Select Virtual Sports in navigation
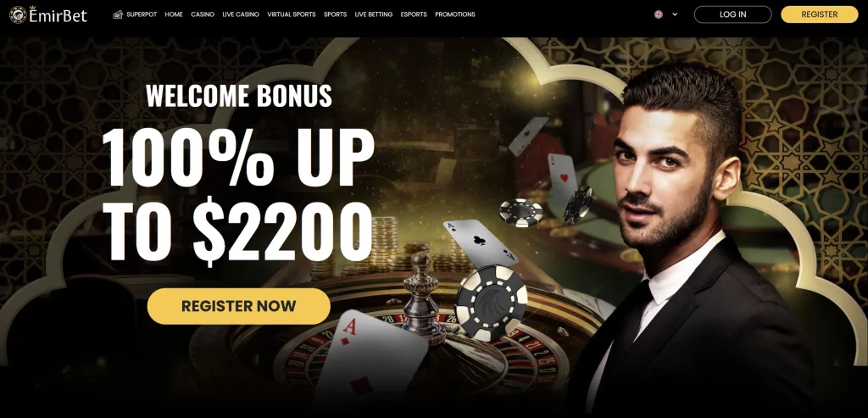 (292, 14)
